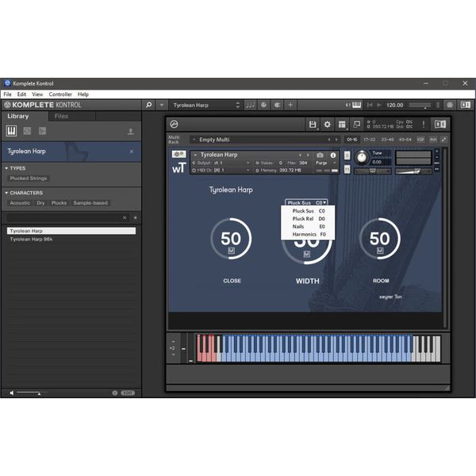
Task: Click the Plucked Strings type tag
Action: click(x=29, y=178)
